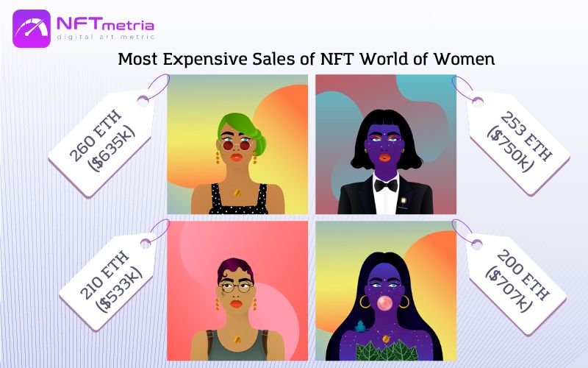Select the tuxedo-wearing purple woman NFT

click(x=386, y=144)
